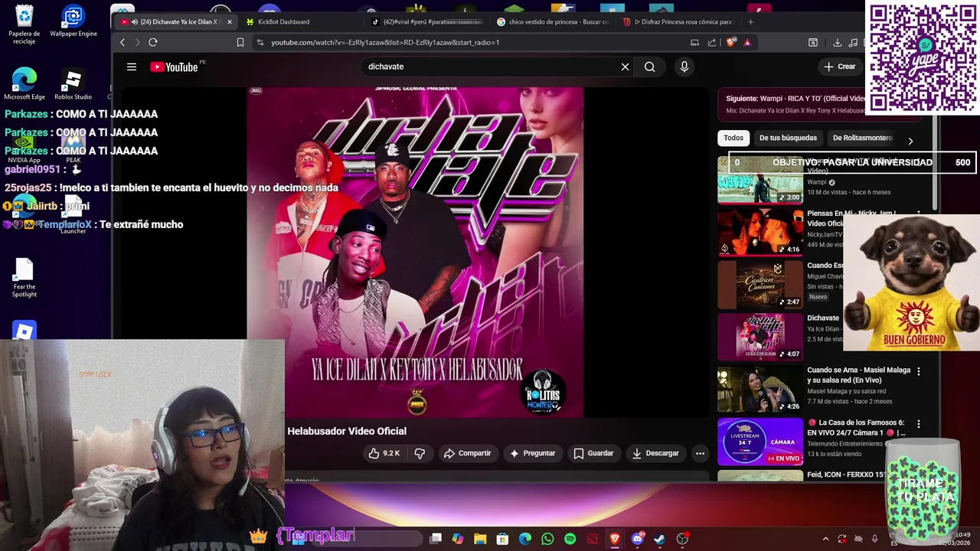This screenshot has width=980, height=551.
Task: Like the video with thumbs up
Action: [x=384, y=453]
